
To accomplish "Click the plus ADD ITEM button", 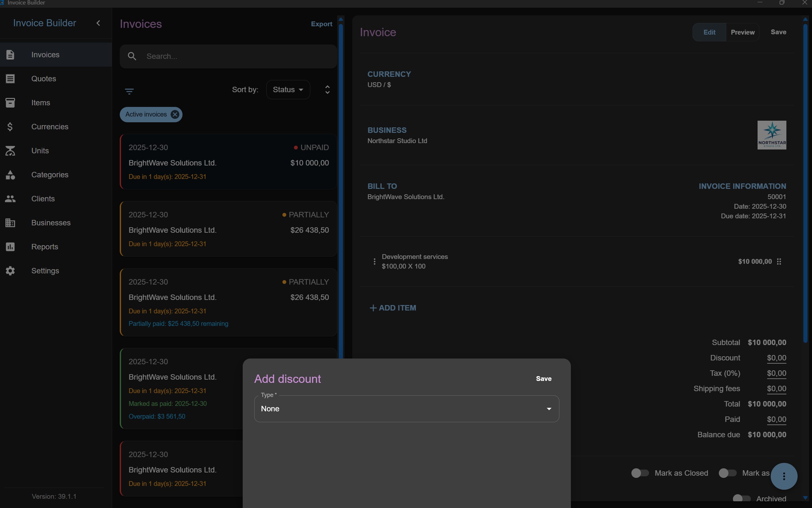I will pyautogui.click(x=393, y=308).
